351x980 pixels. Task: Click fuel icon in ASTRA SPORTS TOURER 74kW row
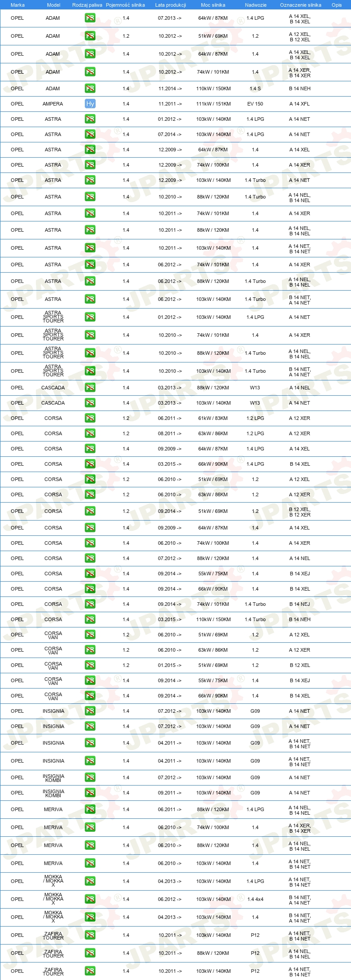pyautogui.click(x=90, y=335)
